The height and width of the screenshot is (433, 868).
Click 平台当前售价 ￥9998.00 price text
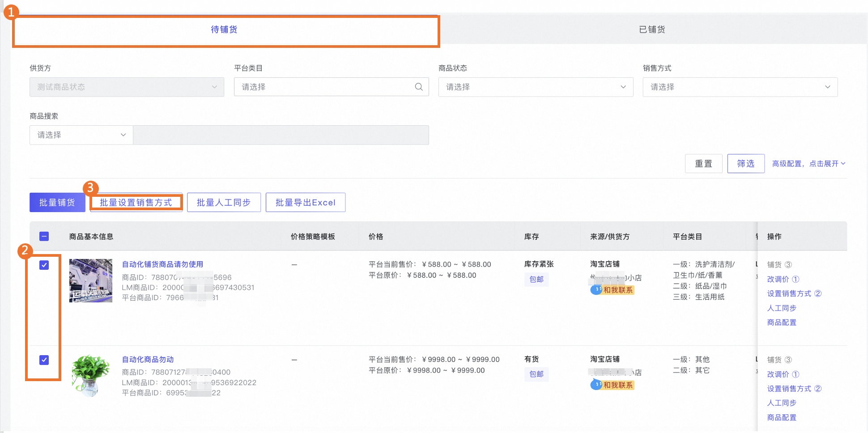pyautogui.click(x=434, y=359)
